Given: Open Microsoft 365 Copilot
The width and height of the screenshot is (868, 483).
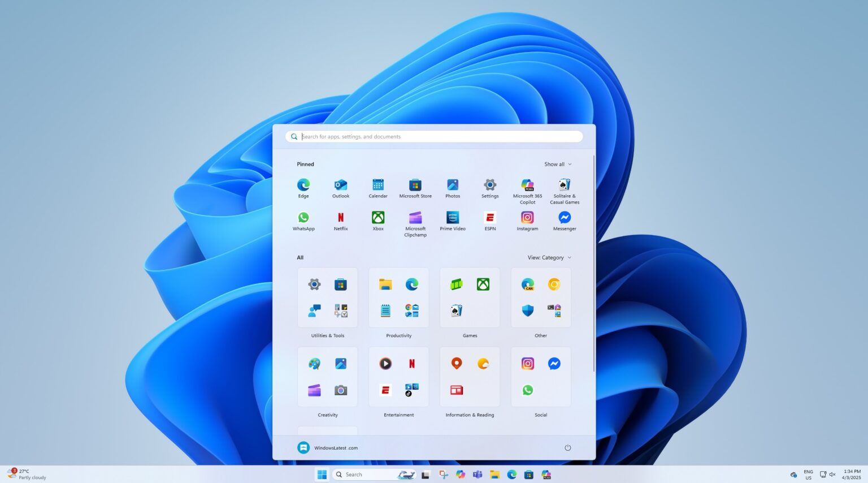Looking at the screenshot, I should click(527, 184).
